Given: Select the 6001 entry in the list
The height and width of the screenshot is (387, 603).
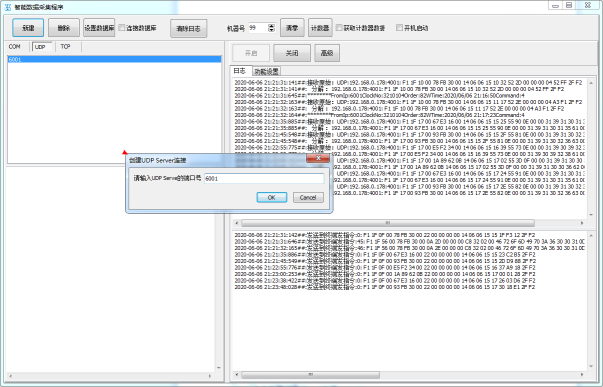Looking at the screenshot, I should 115,59.
